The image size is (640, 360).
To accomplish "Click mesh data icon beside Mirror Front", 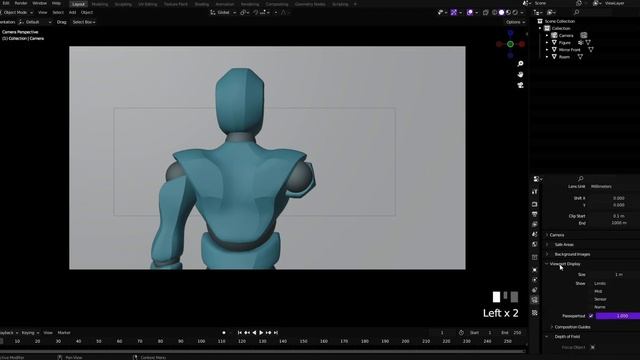I will coord(591,50).
